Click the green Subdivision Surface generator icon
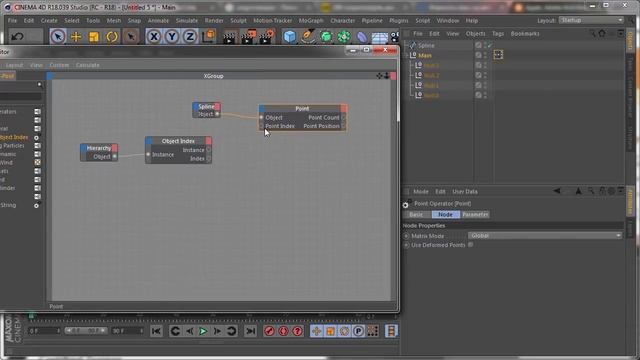The width and height of the screenshot is (640, 360). 326,37
